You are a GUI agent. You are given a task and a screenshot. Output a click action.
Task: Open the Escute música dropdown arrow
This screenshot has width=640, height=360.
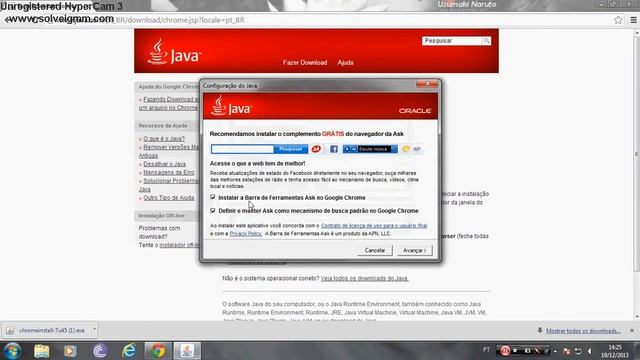pos(394,149)
